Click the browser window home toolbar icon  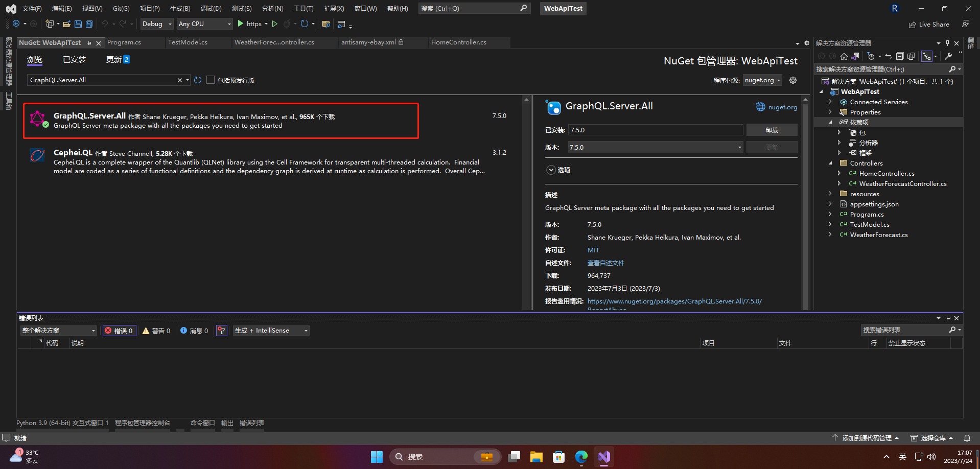point(341,24)
